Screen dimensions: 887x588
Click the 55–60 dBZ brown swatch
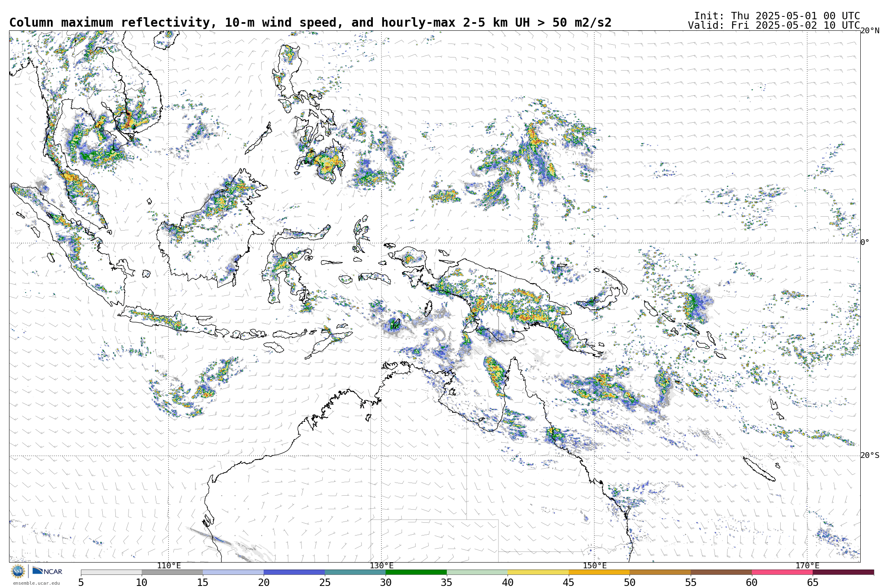click(721, 572)
